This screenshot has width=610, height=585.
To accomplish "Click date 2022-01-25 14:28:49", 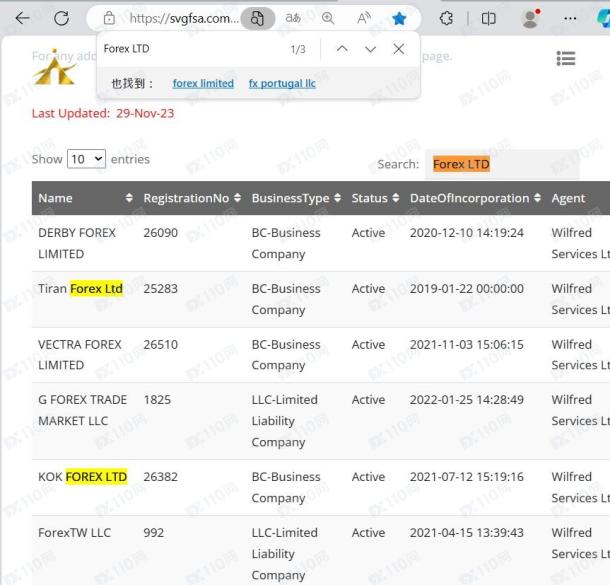I will pyautogui.click(x=466, y=399).
